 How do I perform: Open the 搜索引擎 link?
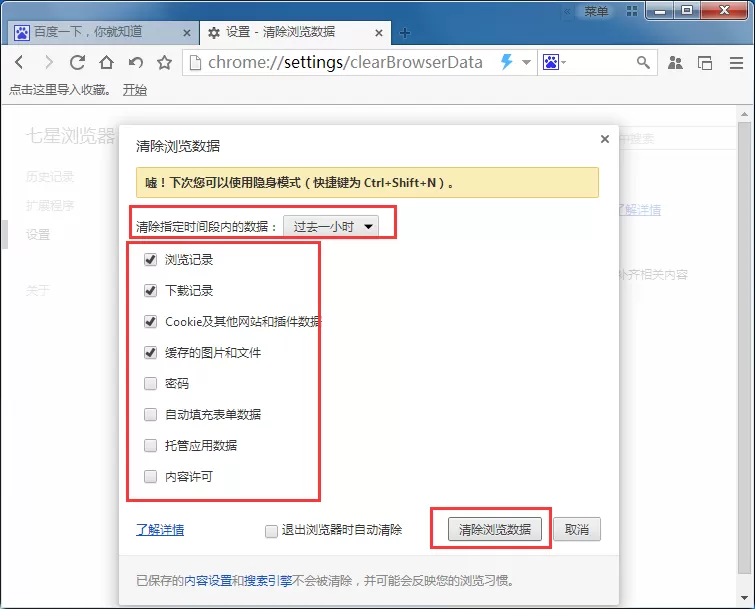(x=268, y=581)
